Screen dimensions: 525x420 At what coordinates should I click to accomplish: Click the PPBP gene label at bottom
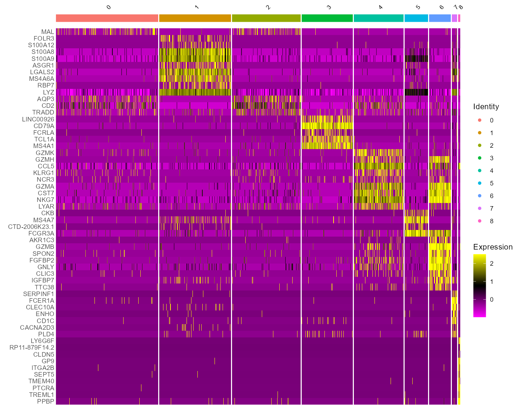coord(46,401)
